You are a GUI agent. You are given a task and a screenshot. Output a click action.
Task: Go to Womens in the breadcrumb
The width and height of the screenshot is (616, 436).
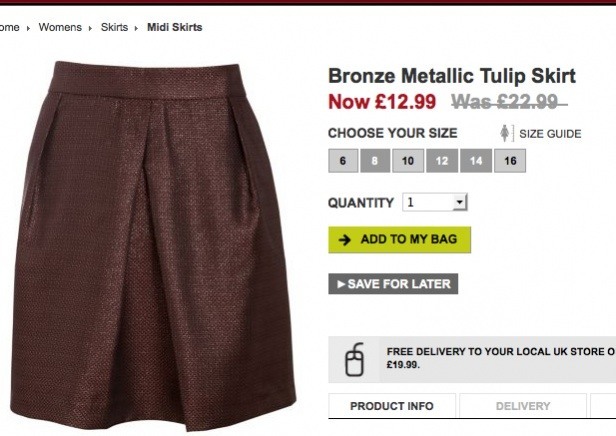coord(60,27)
